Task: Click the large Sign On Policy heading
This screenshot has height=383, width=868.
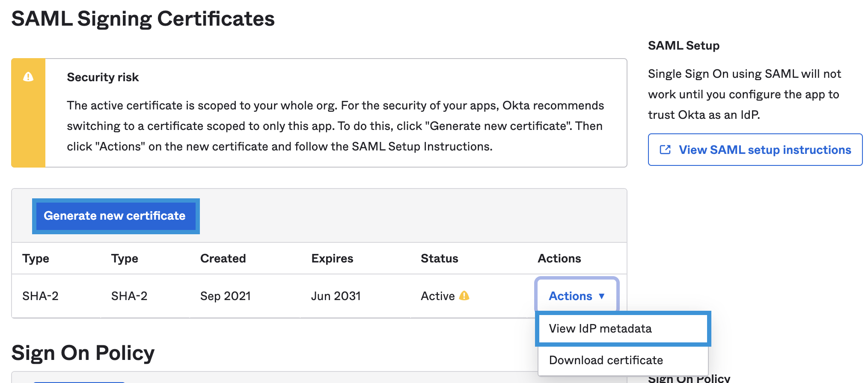Action: pyautogui.click(x=83, y=353)
